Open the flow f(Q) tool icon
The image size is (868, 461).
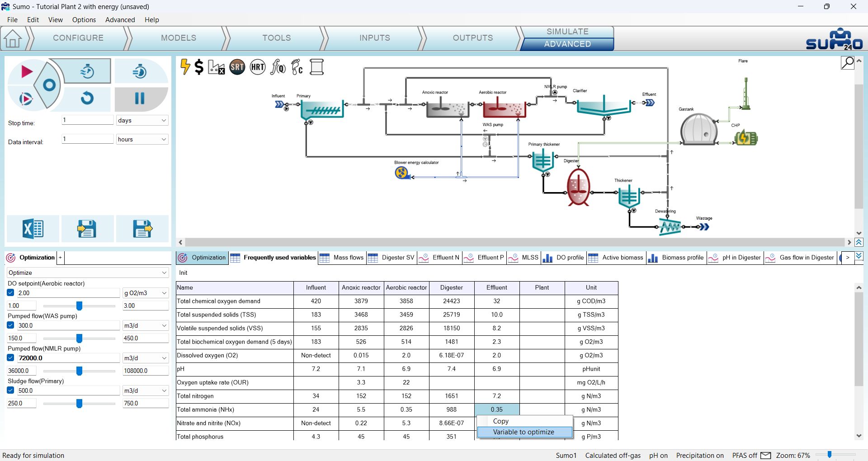(278, 67)
